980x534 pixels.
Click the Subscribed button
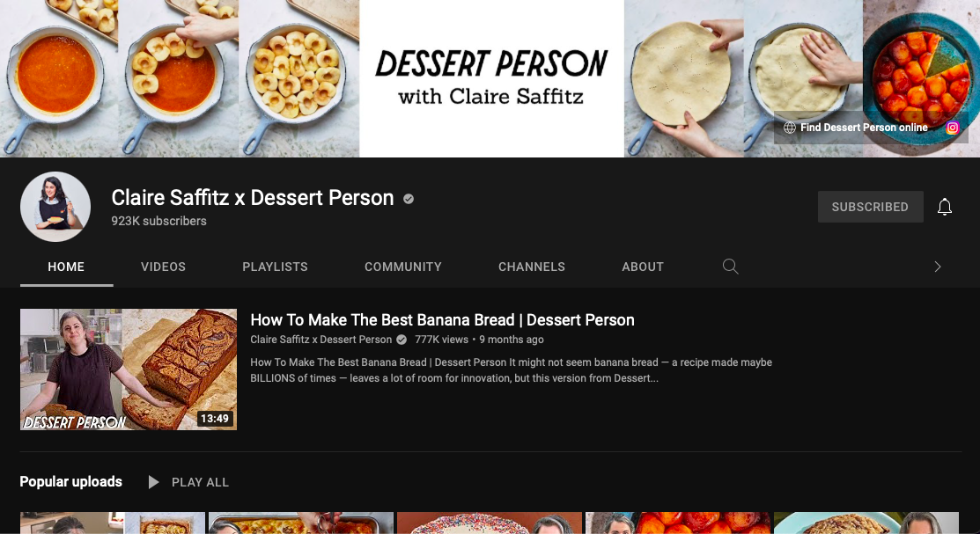click(870, 207)
